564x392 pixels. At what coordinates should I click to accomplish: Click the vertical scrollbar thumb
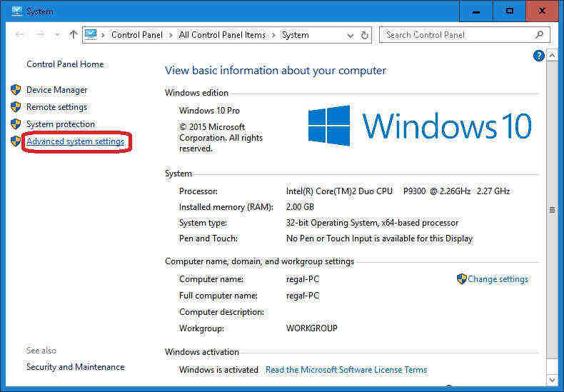coord(552,210)
